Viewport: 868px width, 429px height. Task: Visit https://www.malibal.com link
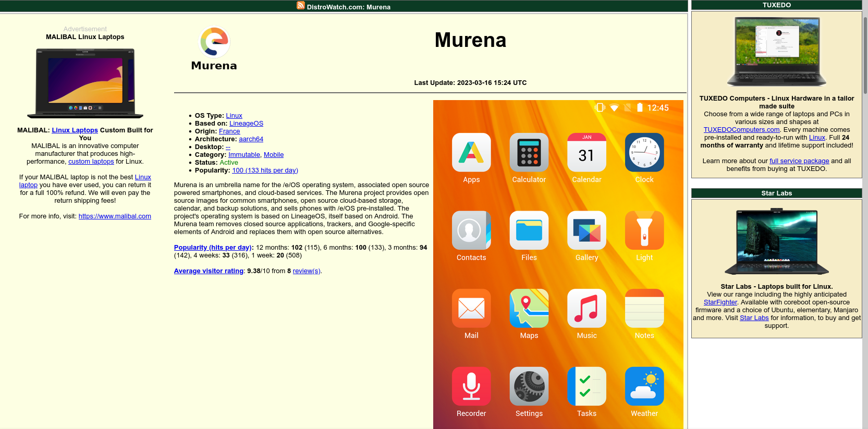115,216
